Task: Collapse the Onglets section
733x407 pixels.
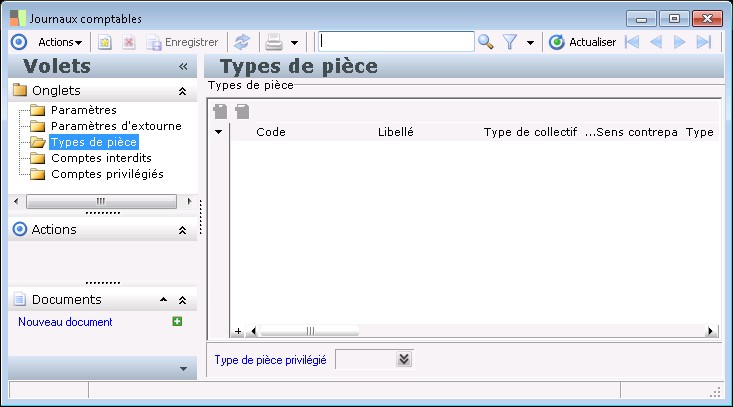Action: point(182,91)
